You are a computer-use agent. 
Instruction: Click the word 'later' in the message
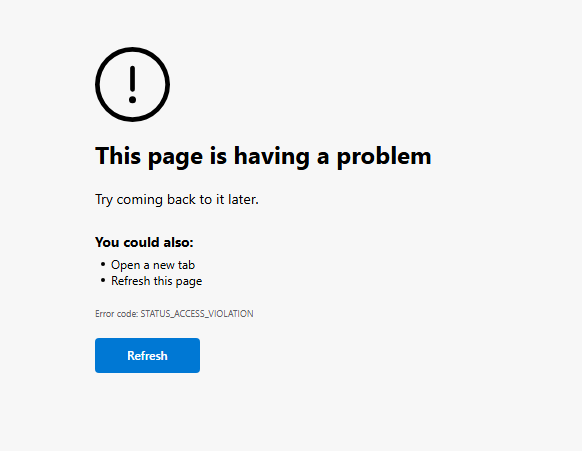[x=243, y=199]
